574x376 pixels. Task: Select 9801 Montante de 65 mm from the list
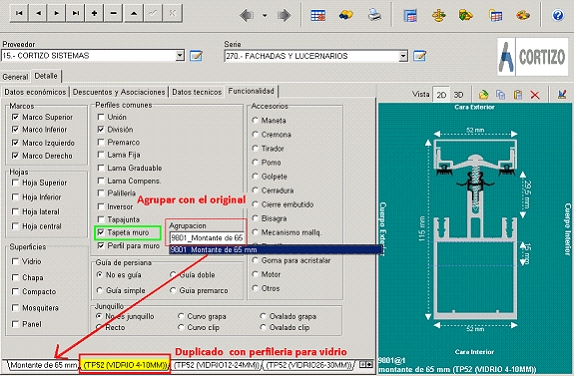[275, 250]
